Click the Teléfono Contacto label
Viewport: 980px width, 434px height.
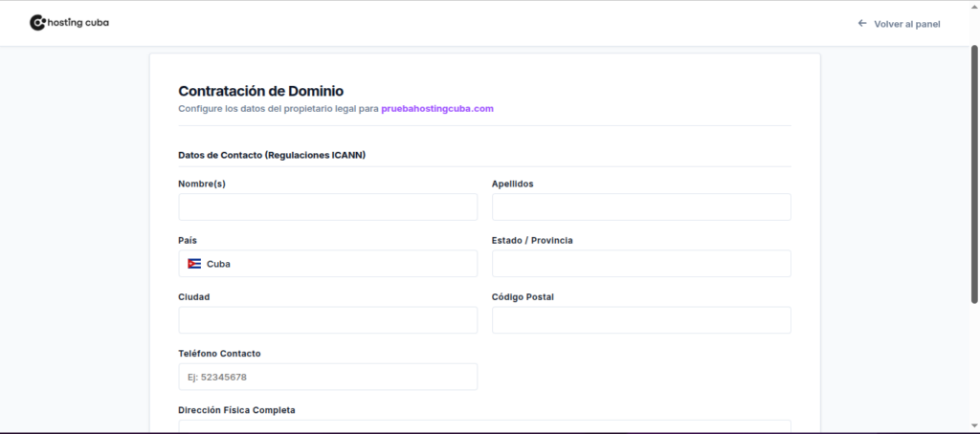coord(219,353)
